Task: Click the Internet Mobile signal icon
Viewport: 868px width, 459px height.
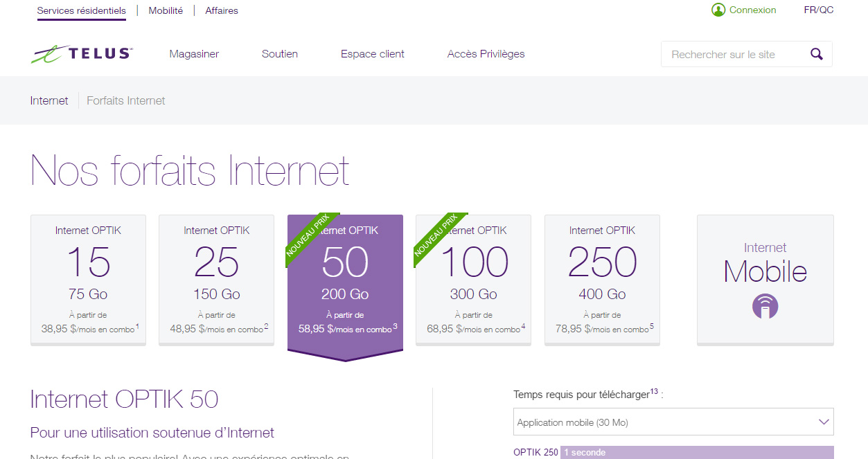Action: pyautogui.click(x=765, y=306)
